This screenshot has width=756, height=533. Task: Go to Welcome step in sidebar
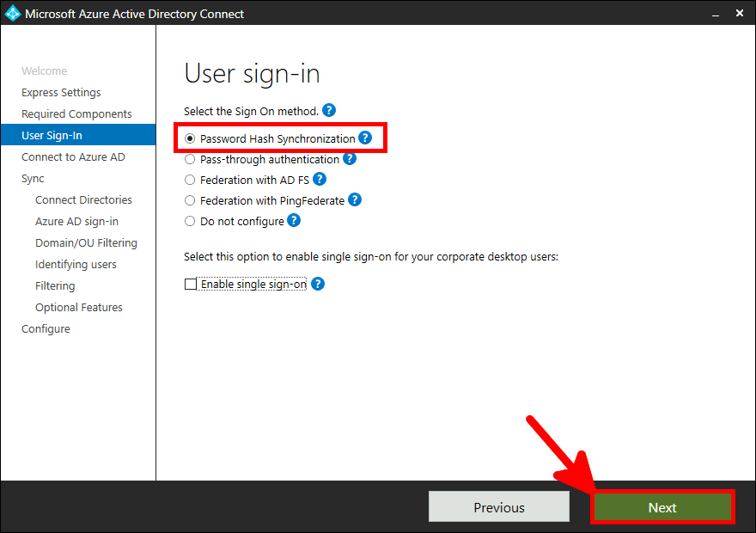point(45,70)
